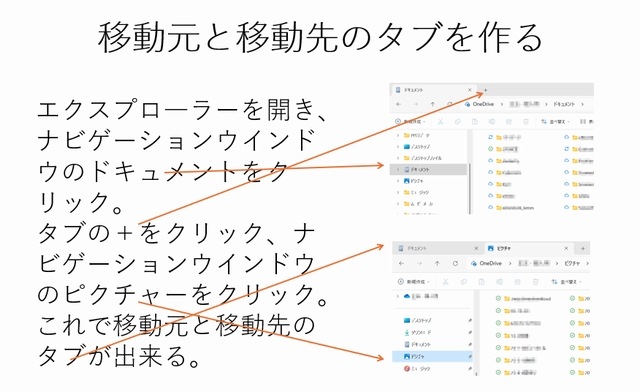Go forward in the single-tab Explorer window

(416, 105)
